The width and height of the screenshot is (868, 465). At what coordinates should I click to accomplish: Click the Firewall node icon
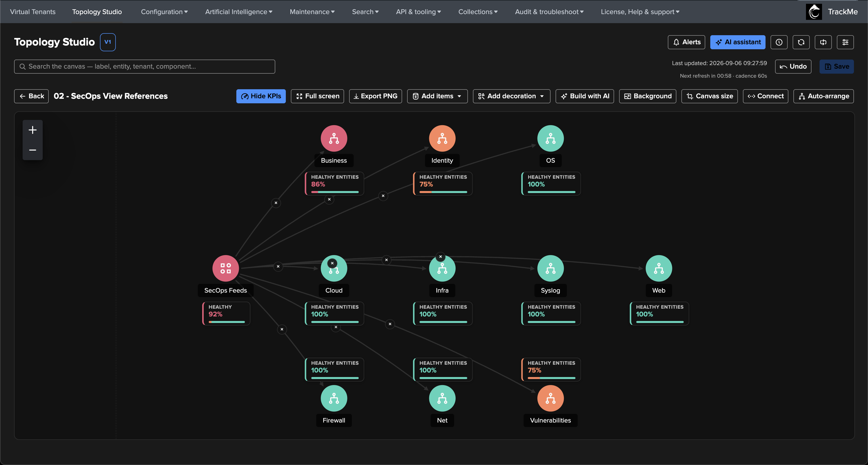334,398
